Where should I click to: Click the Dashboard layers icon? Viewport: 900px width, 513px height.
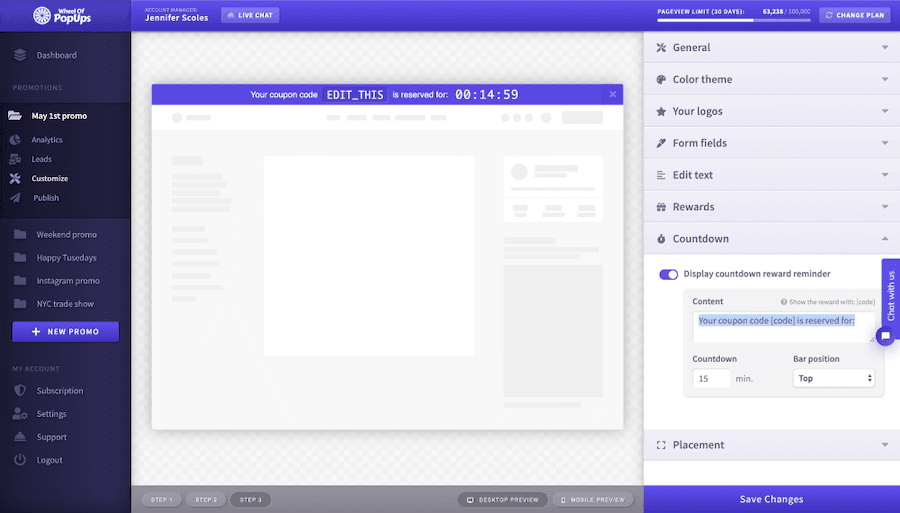click(20, 55)
